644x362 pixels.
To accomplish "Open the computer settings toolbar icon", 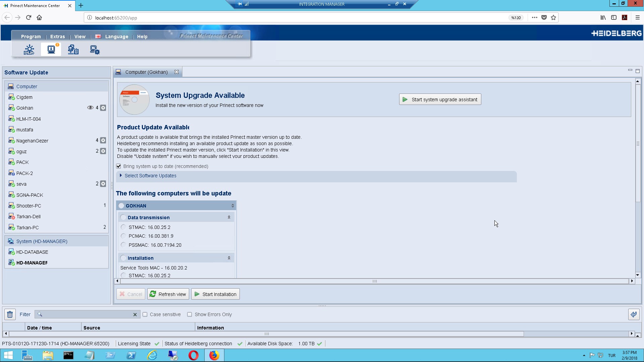I will pyautogui.click(x=95, y=50).
